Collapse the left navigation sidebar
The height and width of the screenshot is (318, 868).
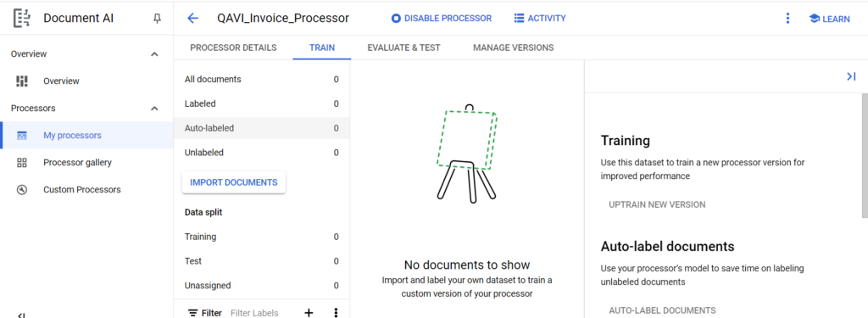(x=21, y=315)
